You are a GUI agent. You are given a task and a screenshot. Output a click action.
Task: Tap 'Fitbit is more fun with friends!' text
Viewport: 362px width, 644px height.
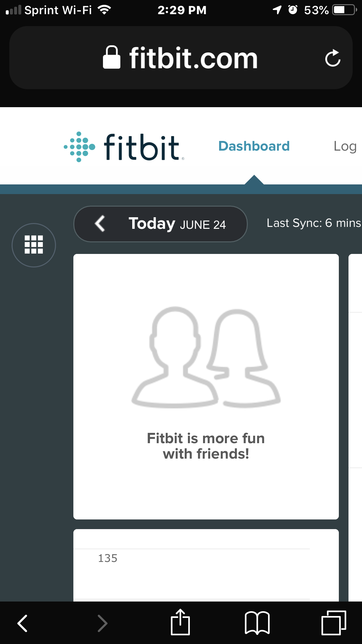(206, 446)
